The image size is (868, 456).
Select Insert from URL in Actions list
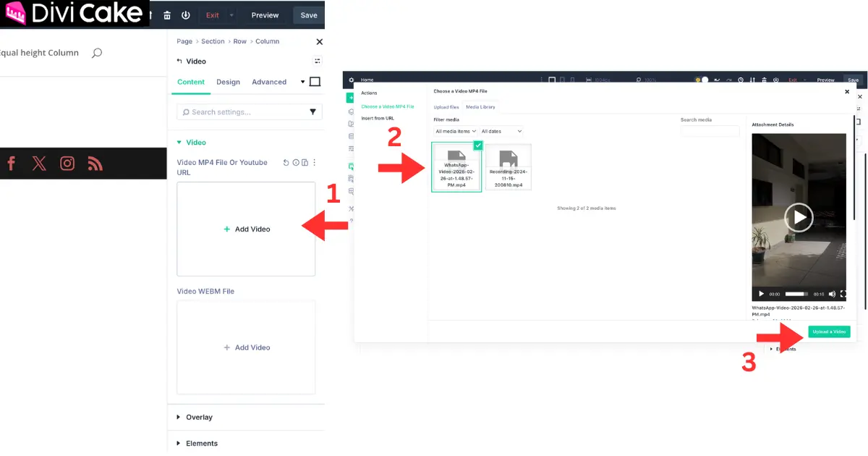378,118
